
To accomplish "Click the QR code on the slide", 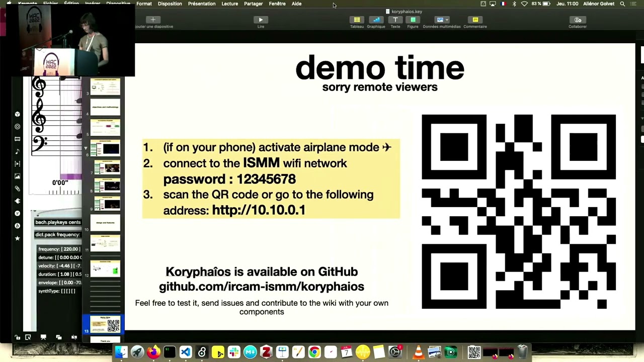I will (x=519, y=212).
